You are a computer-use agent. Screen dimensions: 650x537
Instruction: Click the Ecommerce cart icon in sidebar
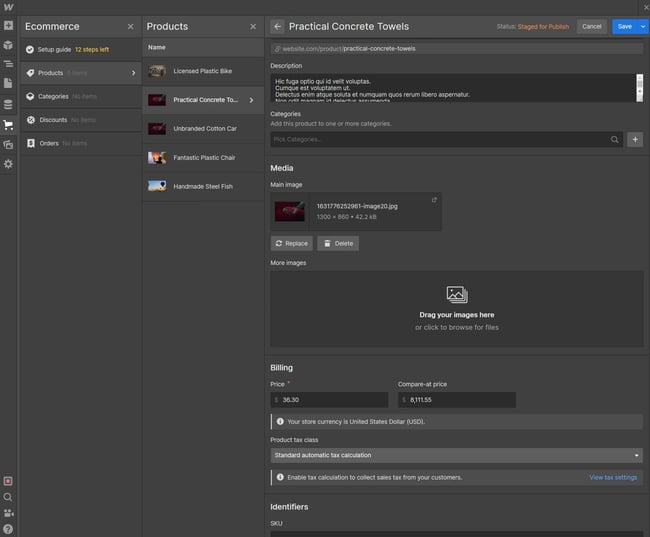[x=8, y=125]
